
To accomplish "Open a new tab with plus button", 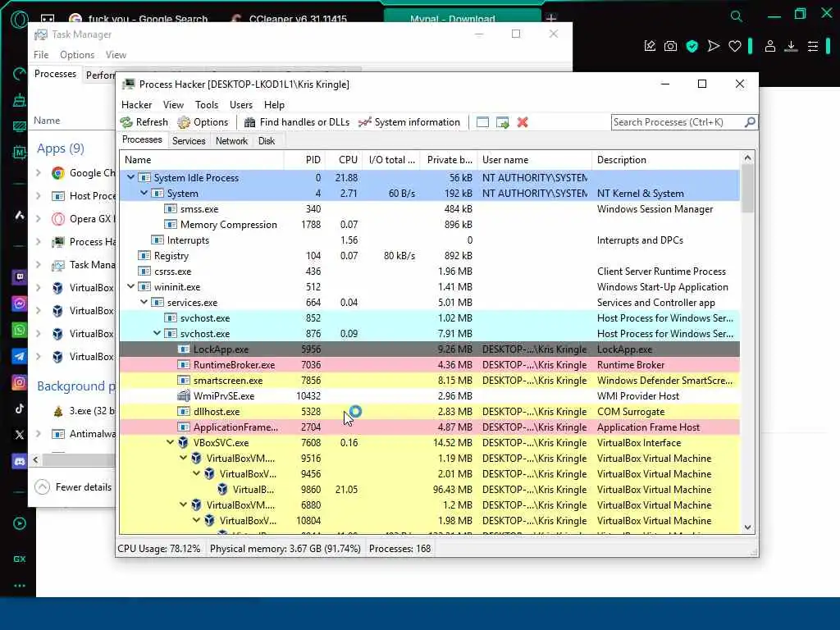I will (x=551, y=18).
